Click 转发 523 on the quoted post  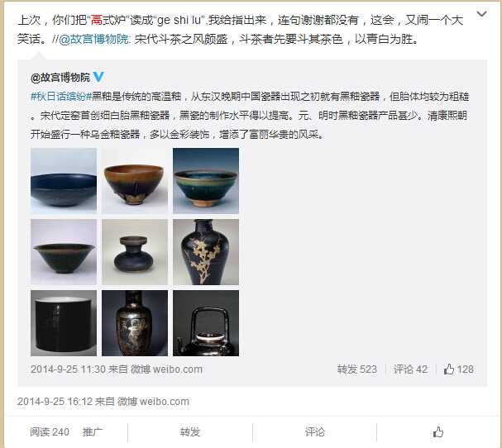tap(357, 369)
